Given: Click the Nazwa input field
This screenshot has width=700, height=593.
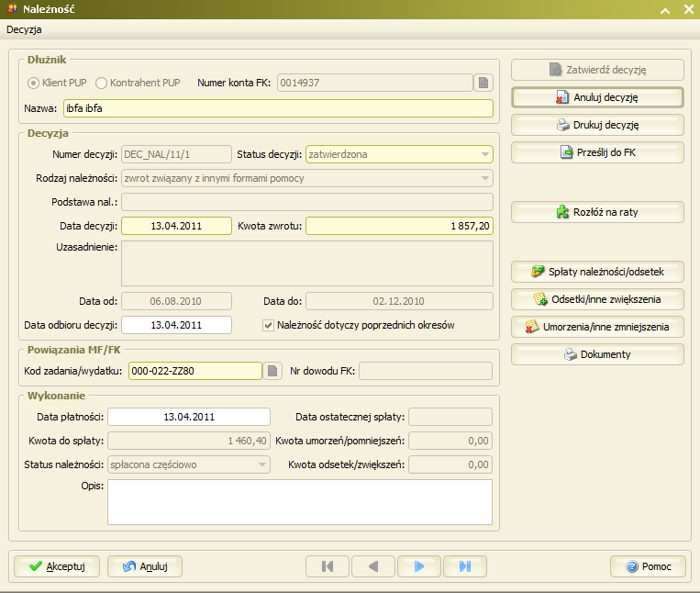Looking at the screenshot, I should pos(278,108).
